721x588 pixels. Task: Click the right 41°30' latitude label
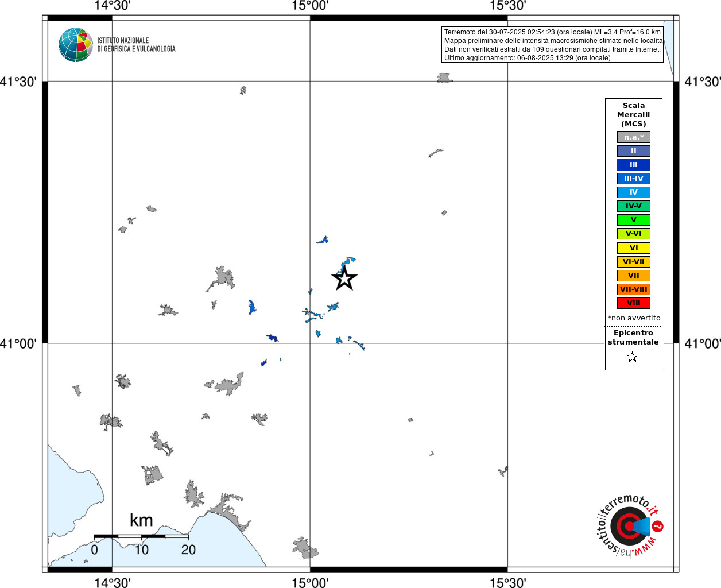pyautogui.click(x=703, y=82)
